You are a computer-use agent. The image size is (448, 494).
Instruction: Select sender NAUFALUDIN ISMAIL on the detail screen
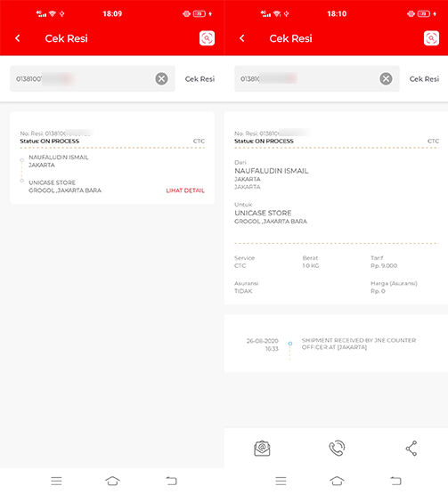coord(272,171)
